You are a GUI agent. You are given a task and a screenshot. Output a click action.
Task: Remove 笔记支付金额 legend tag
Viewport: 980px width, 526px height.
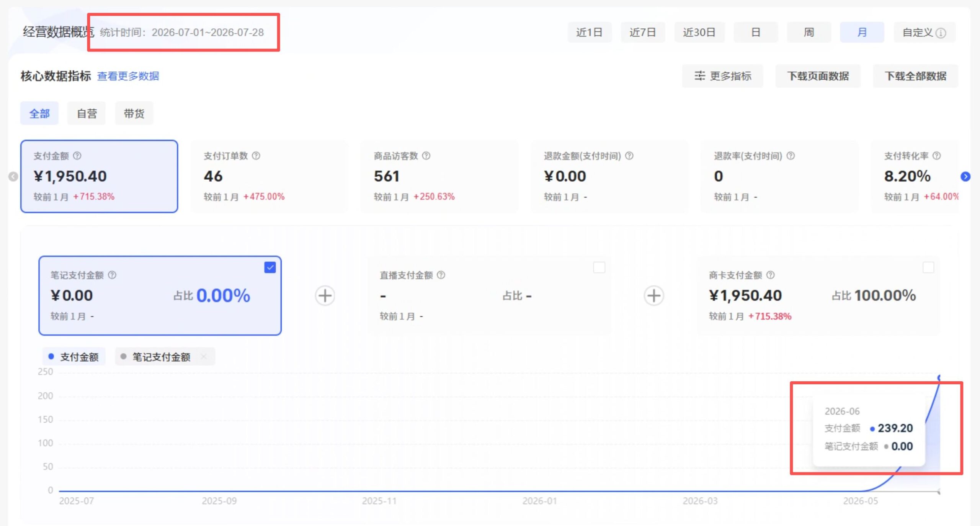point(204,357)
